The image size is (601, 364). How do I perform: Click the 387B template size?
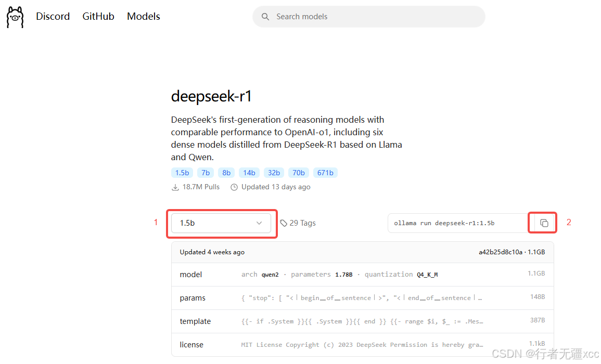(538, 320)
